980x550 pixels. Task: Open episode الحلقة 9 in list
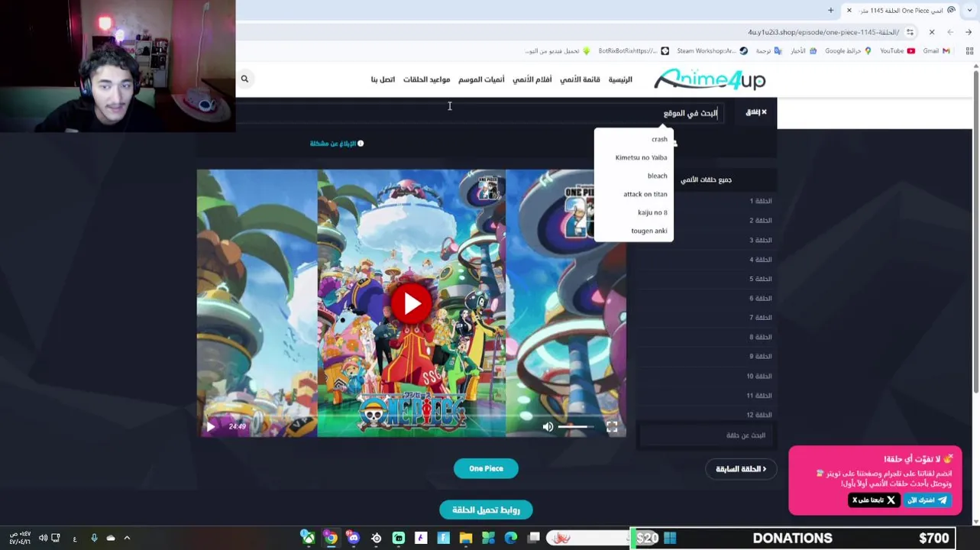[x=760, y=356]
